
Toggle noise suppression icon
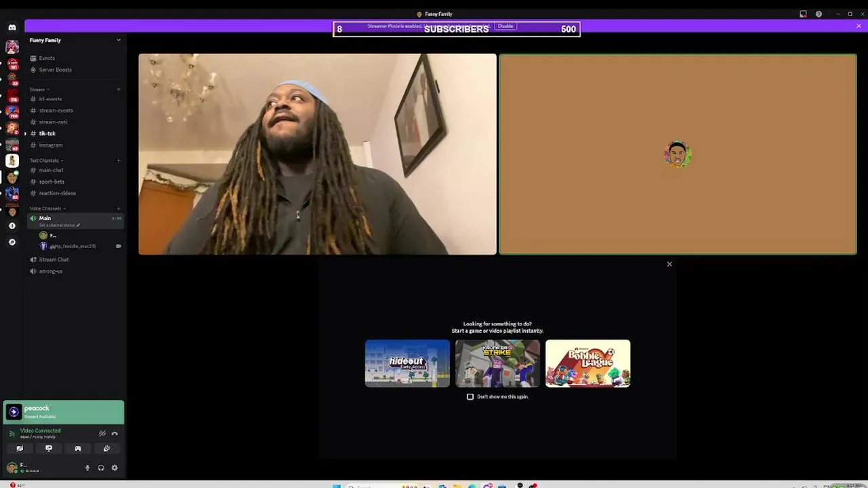tap(102, 434)
